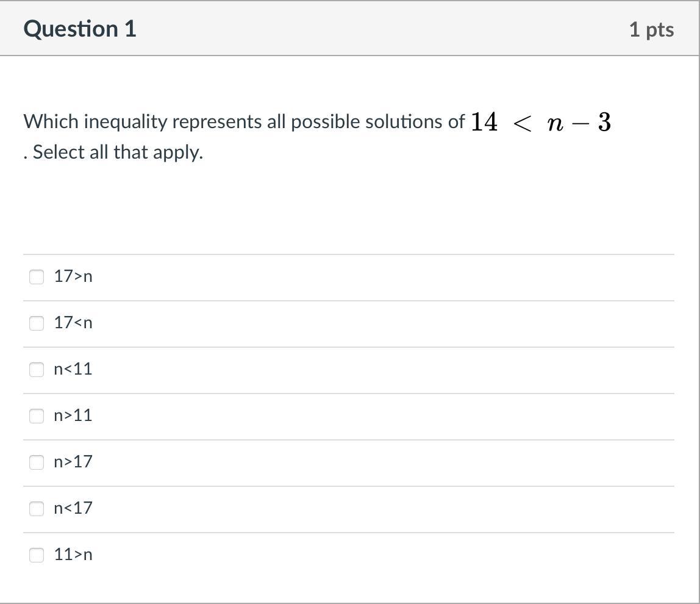The width and height of the screenshot is (700, 604).
Task: Tick the 17<n checkbox
Action: click(37, 323)
